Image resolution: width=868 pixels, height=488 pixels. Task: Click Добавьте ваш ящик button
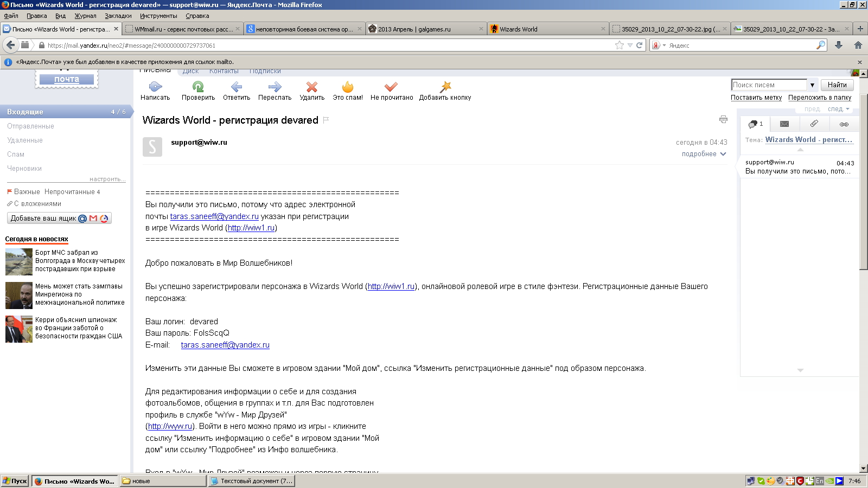pyautogui.click(x=59, y=218)
